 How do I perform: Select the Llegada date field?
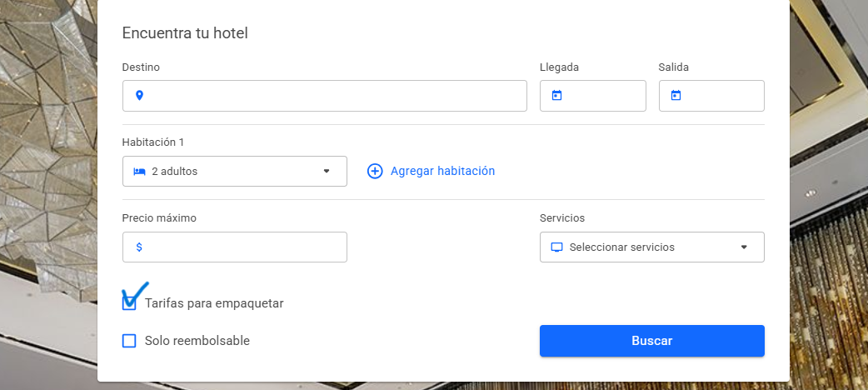593,96
